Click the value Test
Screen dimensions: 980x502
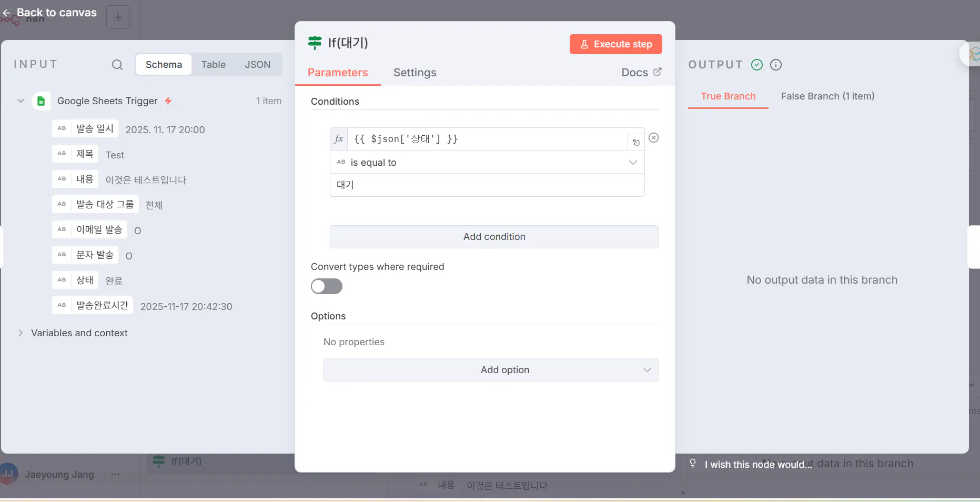pyautogui.click(x=115, y=155)
